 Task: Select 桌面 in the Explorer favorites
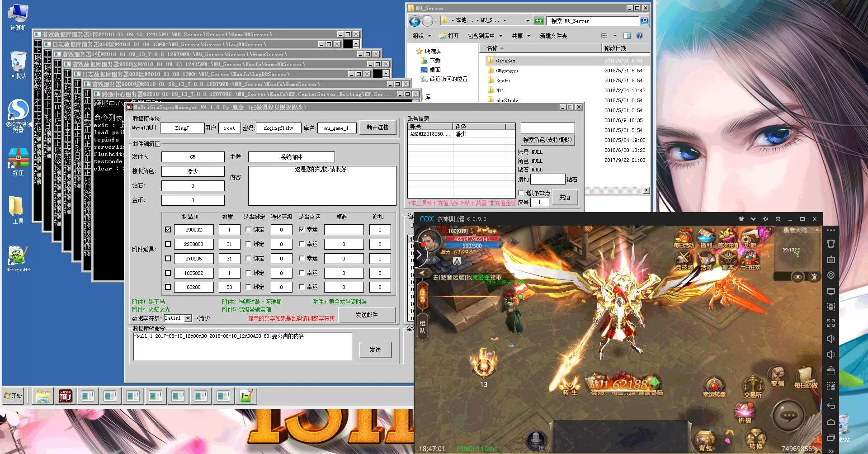coord(430,70)
